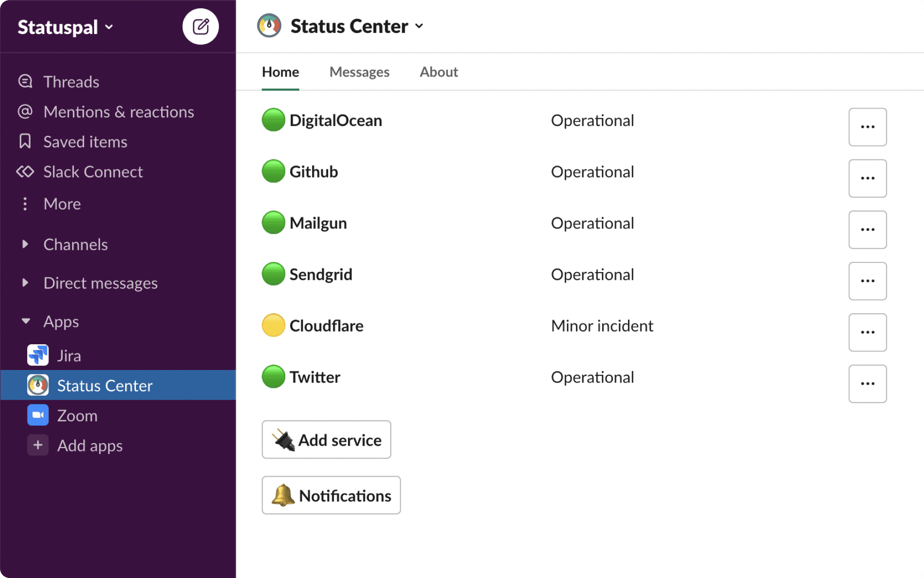Collapse the Apps section
The image size is (924, 578).
pos(26,321)
